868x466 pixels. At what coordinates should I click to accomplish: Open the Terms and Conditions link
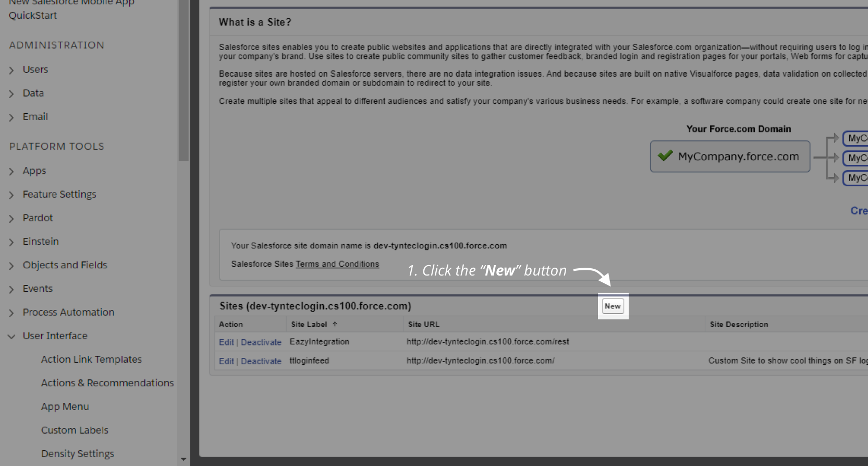tap(337, 264)
